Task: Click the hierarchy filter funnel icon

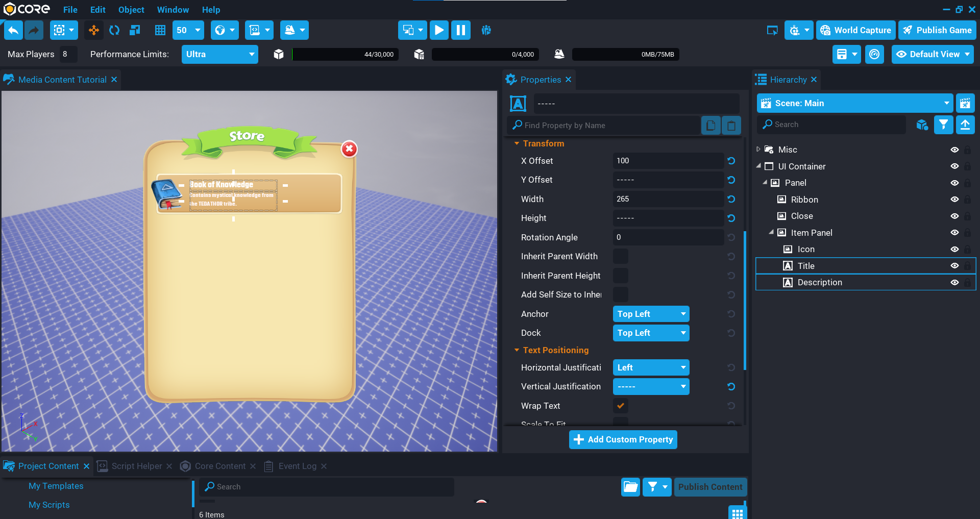Action: pyautogui.click(x=943, y=125)
